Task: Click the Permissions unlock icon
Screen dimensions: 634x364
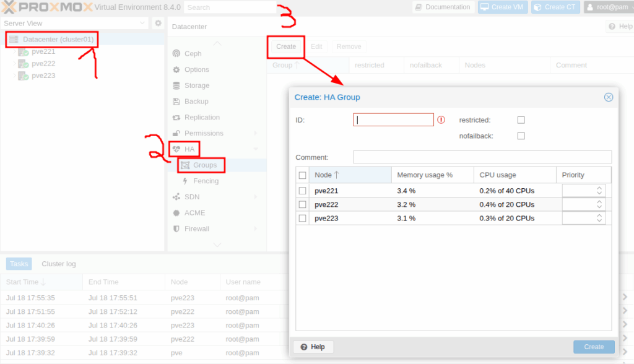Action: (x=176, y=133)
